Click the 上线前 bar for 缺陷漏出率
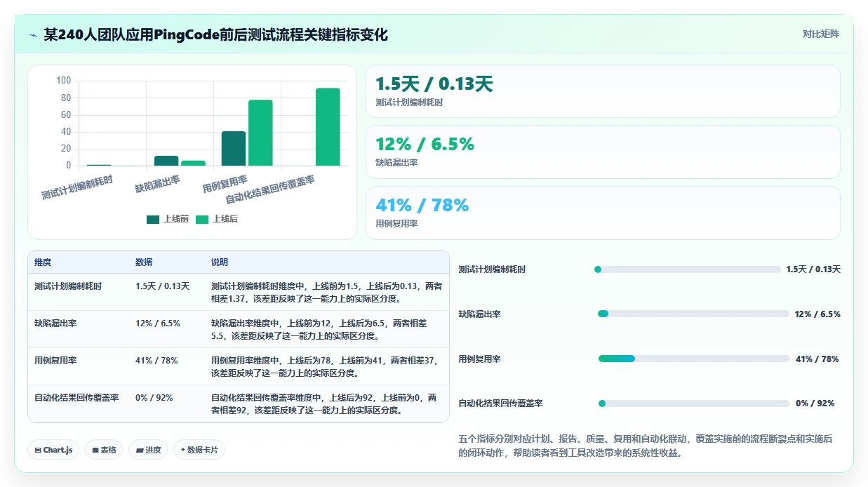 [x=166, y=161]
